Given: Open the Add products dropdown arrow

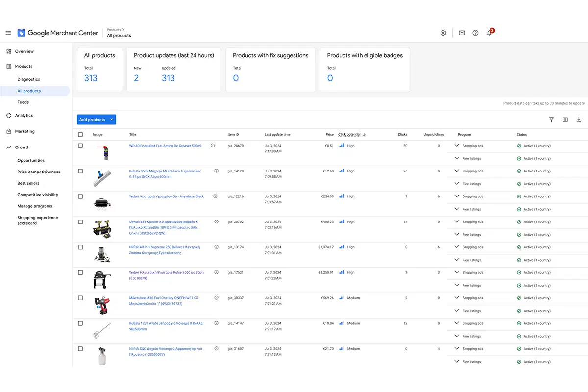Looking at the screenshot, I should [x=112, y=120].
